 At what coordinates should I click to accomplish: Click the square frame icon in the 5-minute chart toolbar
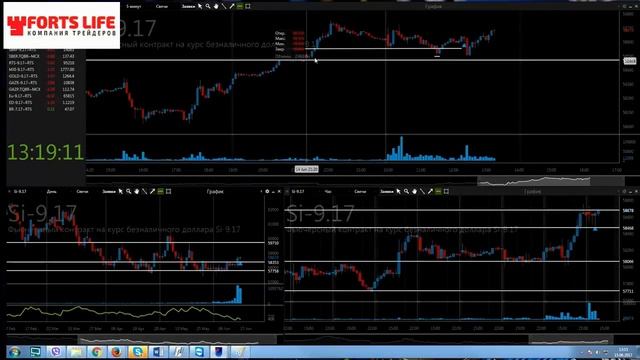click(x=248, y=7)
